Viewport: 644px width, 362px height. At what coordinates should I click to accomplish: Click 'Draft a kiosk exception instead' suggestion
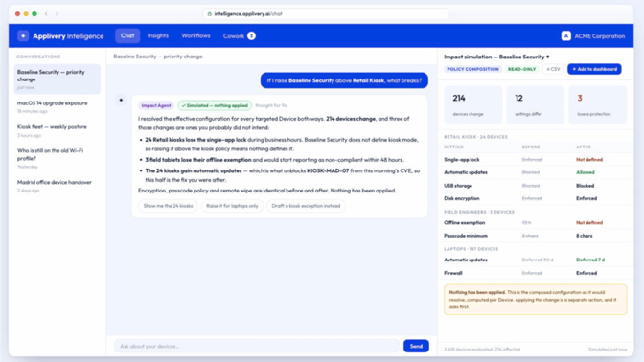click(306, 206)
